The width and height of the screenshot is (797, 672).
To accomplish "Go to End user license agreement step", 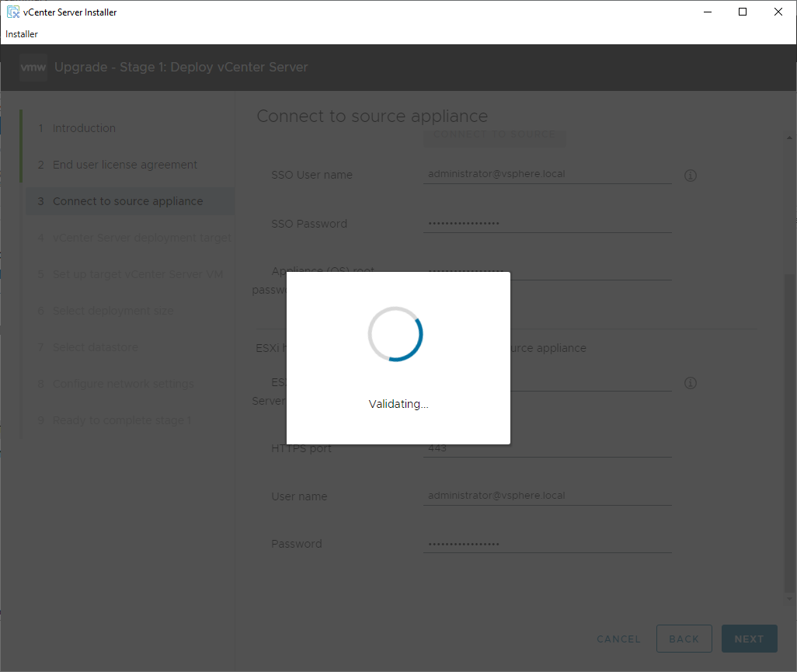I will coord(124,165).
